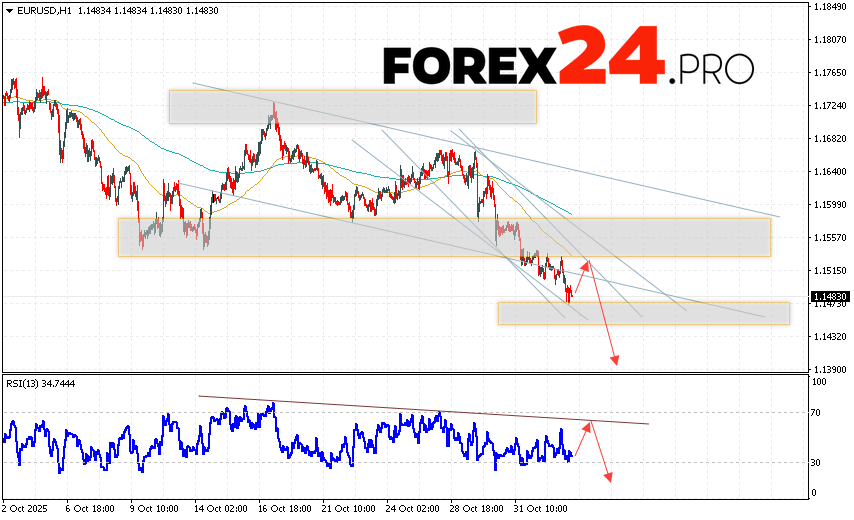The width and height of the screenshot is (854, 520).
Task: Click time axis label 14 Oct 02:00
Action: (221, 509)
